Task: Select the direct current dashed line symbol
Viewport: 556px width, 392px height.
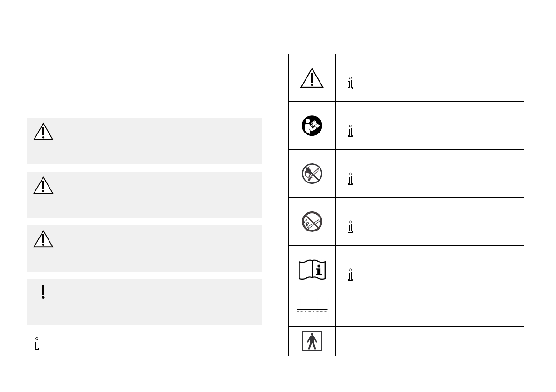Action: (312, 311)
